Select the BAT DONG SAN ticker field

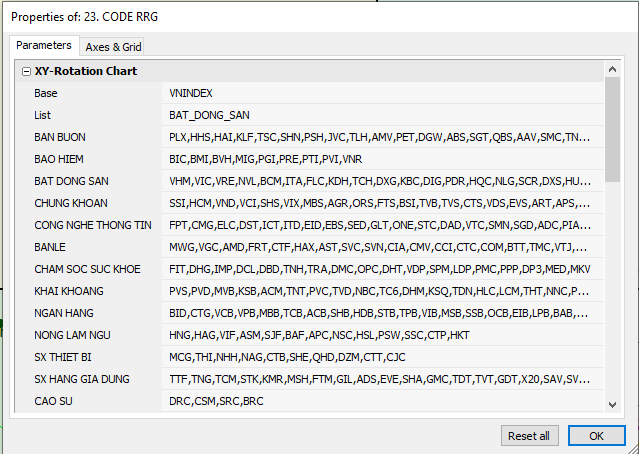point(382,181)
